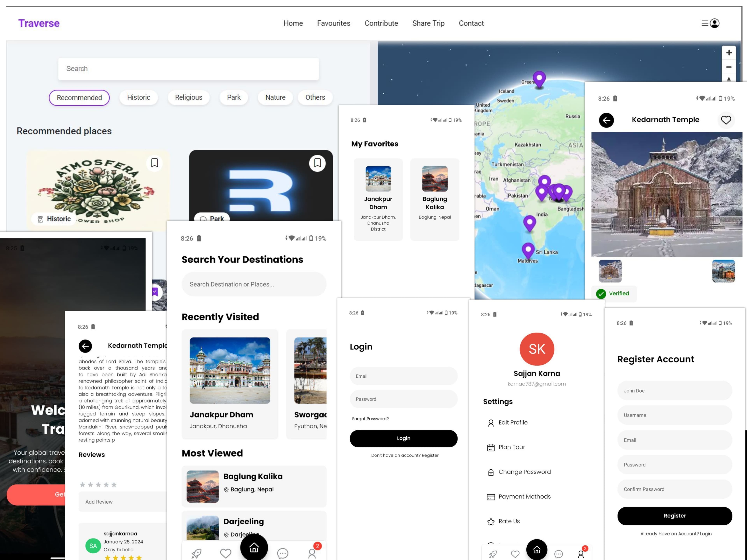Tap the black home button in bottom navigation

(254, 548)
